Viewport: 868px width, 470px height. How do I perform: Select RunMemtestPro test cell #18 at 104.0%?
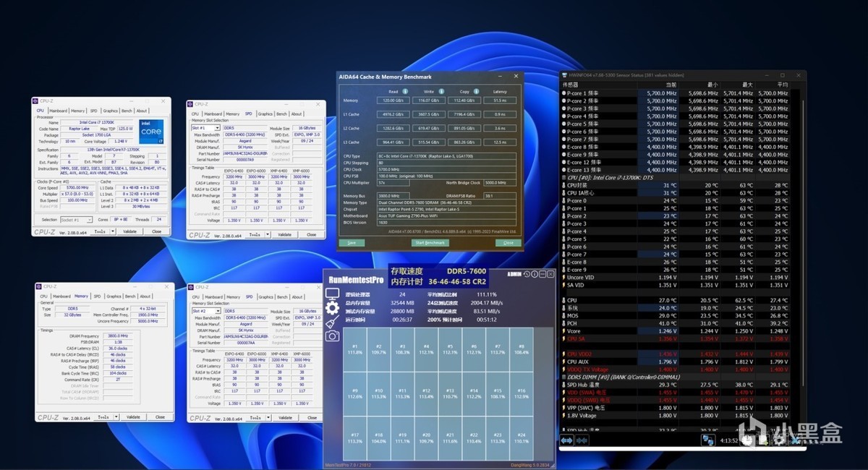tap(379, 438)
